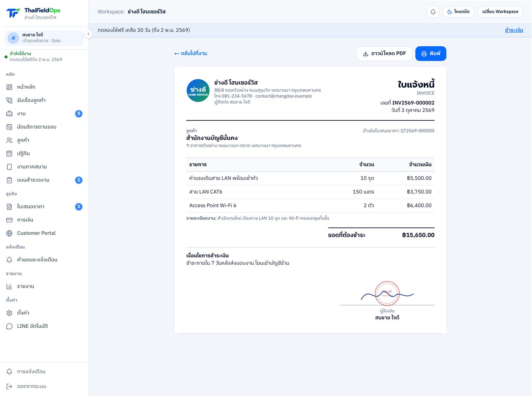
Task: Open แบบสำรวจงาน clipboard icon
Action: point(9,180)
